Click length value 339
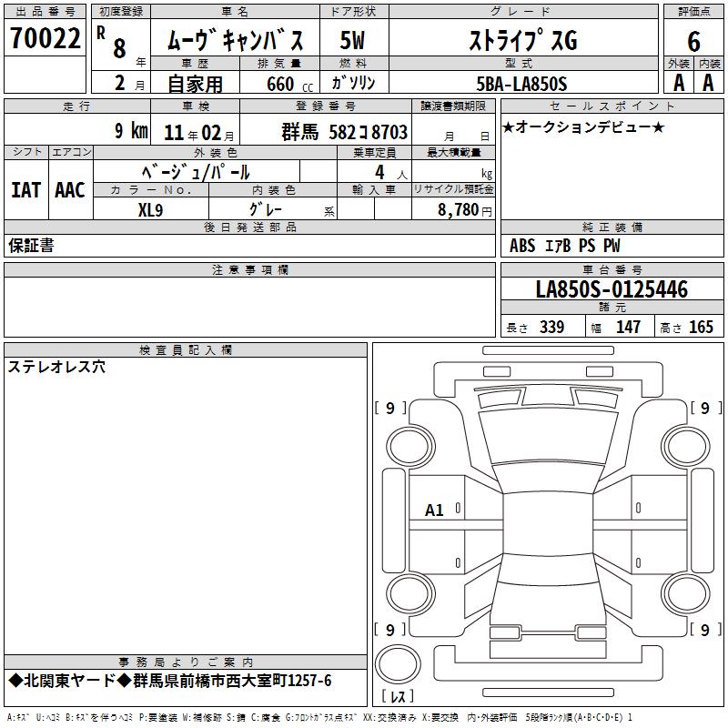The image size is (728, 728). 551,328
